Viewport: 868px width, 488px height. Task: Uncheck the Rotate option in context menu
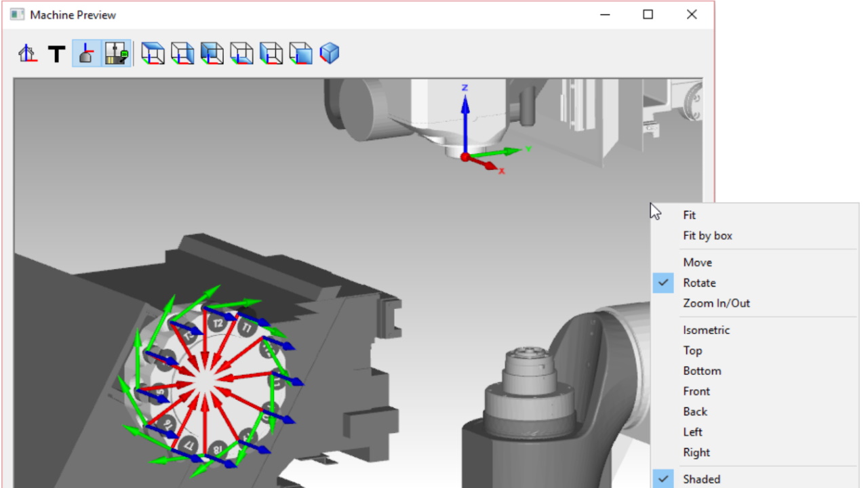click(x=699, y=283)
